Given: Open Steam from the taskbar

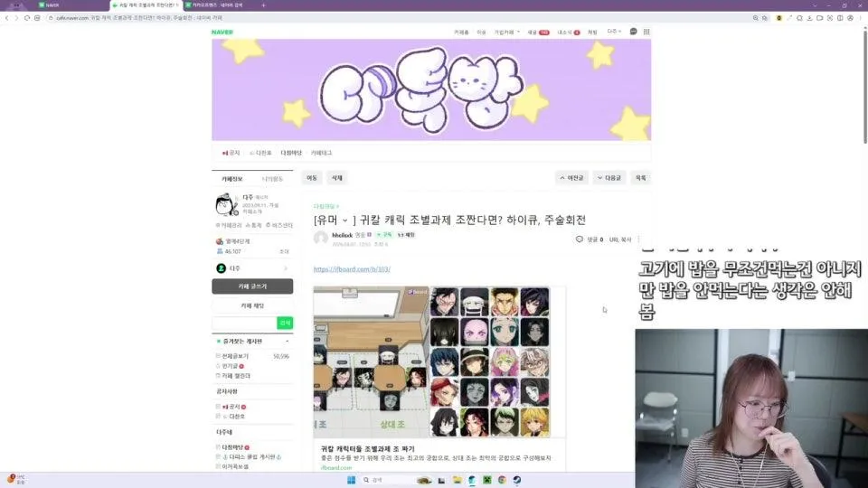Looking at the screenshot, I should [x=516, y=480].
